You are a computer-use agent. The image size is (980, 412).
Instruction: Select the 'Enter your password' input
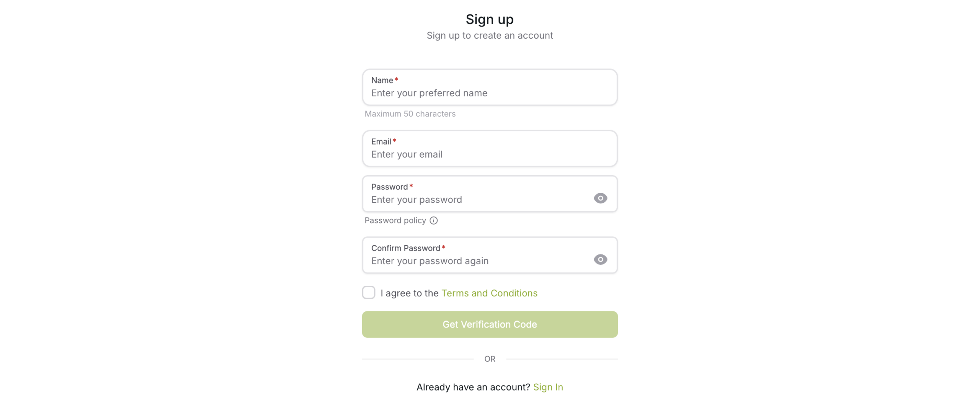(479, 200)
